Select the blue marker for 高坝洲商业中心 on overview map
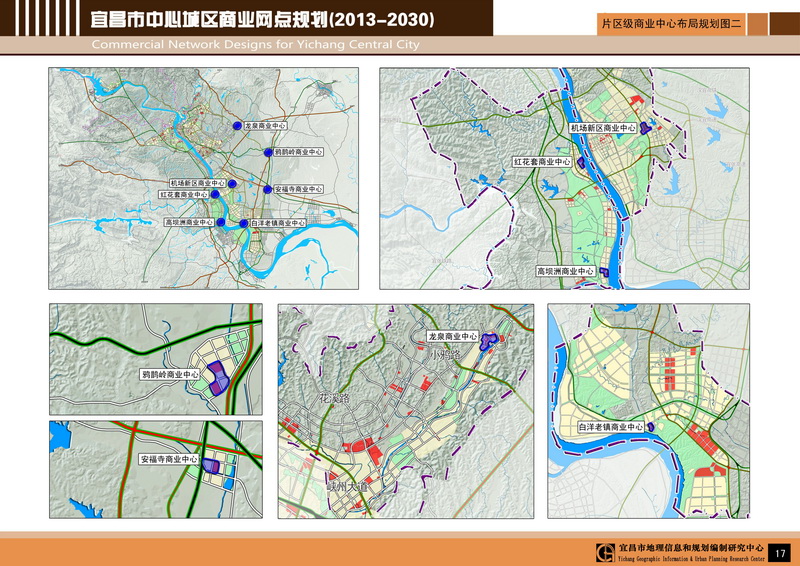Viewport: 800px width, 566px height. click(221, 222)
